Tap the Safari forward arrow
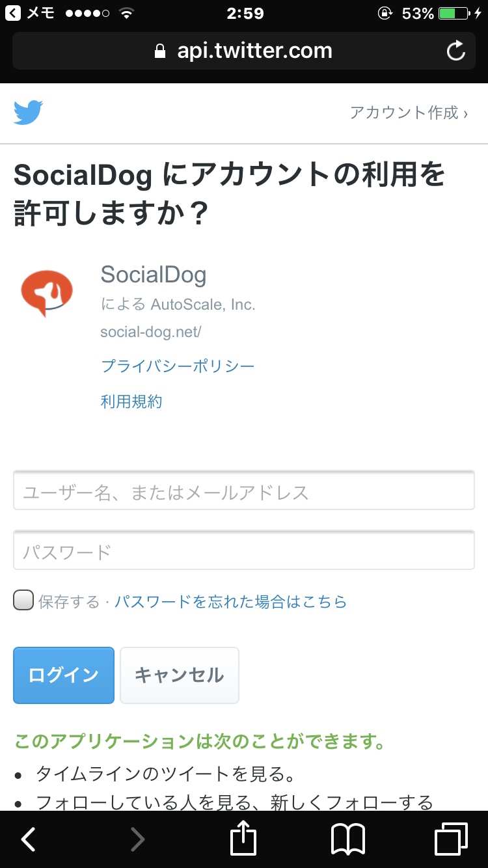488x868 pixels. coord(137,839)
